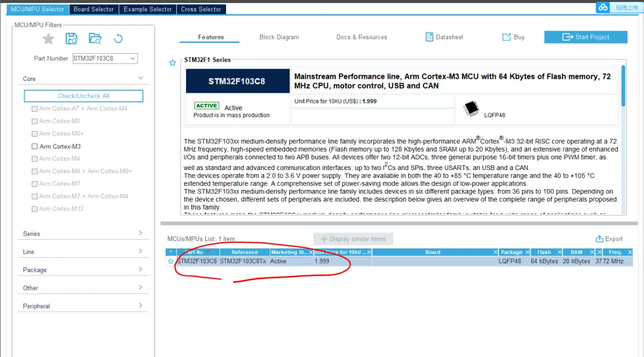This screenshot has height=357, width=644.
Task: Switch to Board Selector tab
Action: [x=94, y=9]
